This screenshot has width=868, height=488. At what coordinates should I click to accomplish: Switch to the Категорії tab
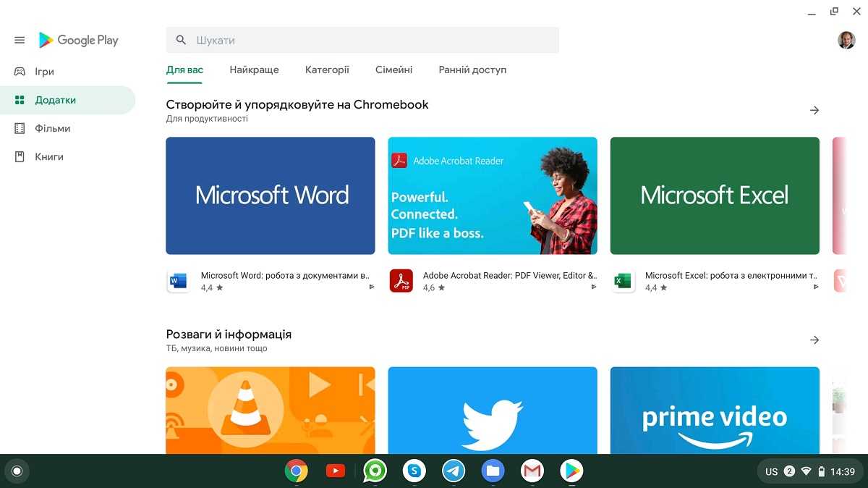327,70
